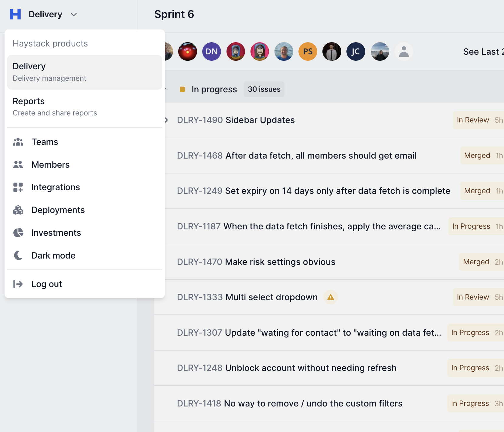The width and height of the screenshot is (504, 432).
Task: Click the Teams group icon
Action: [x=18, y=142]
